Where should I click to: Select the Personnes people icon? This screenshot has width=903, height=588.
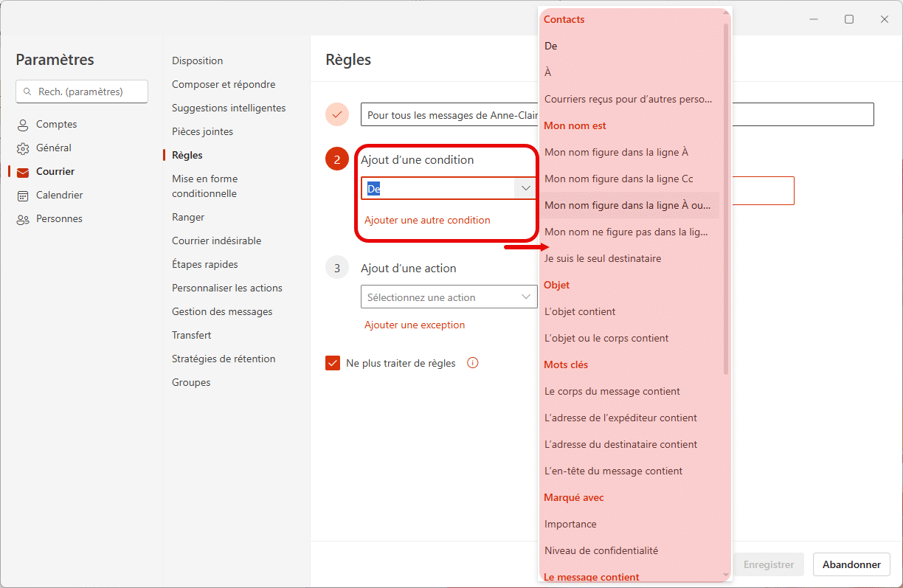click(x=23, y=219)
